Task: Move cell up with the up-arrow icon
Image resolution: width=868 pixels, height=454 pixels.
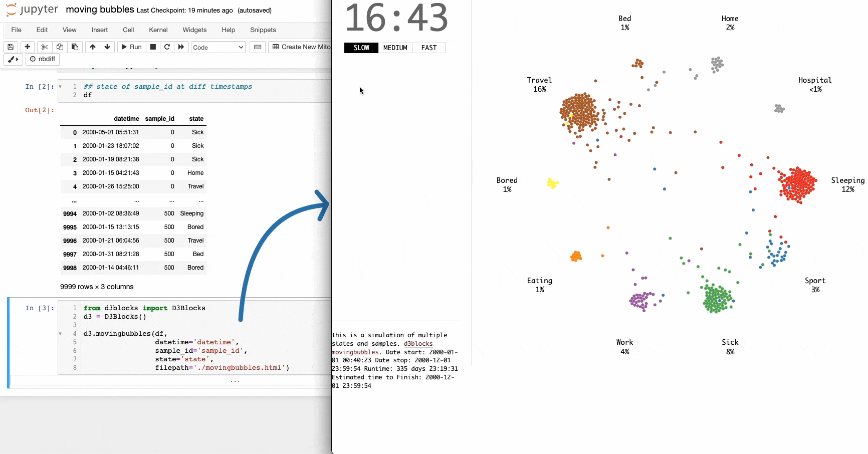Action: tap(93, 47)
